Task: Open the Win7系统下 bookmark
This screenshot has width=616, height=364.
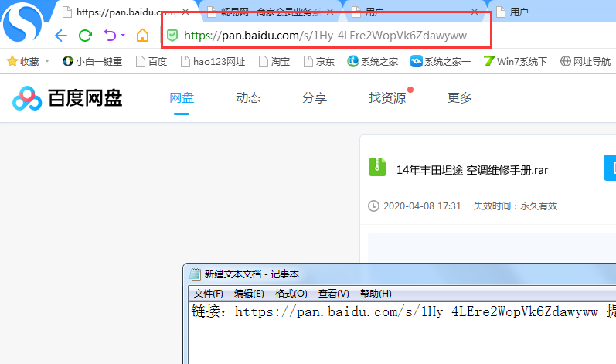Action: pyautogui.click(x=516, y=62)
